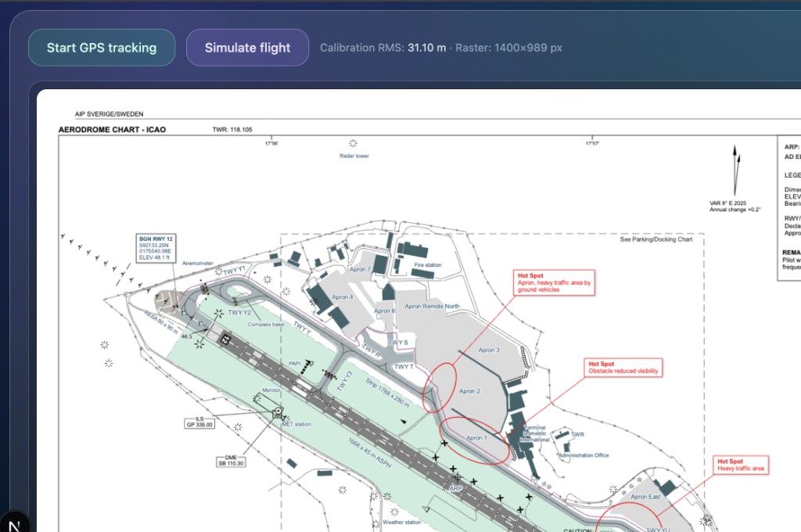Click the Apron 4 label
The image size is (801, 532).
tap(343, 297)
